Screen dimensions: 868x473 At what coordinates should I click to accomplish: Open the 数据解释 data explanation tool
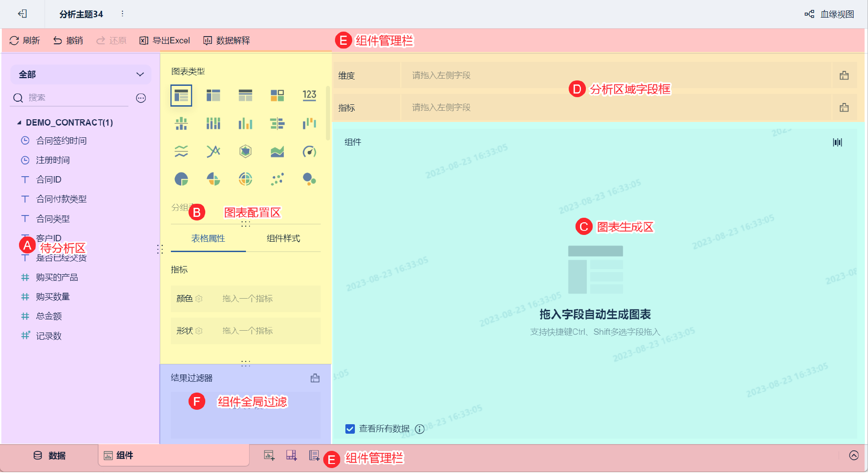(x=226, y=41)
